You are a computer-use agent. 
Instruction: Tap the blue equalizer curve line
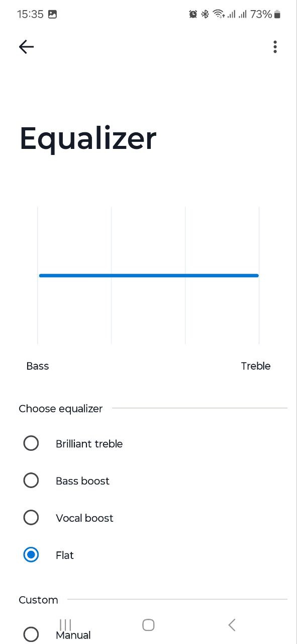tap(149, 275)
